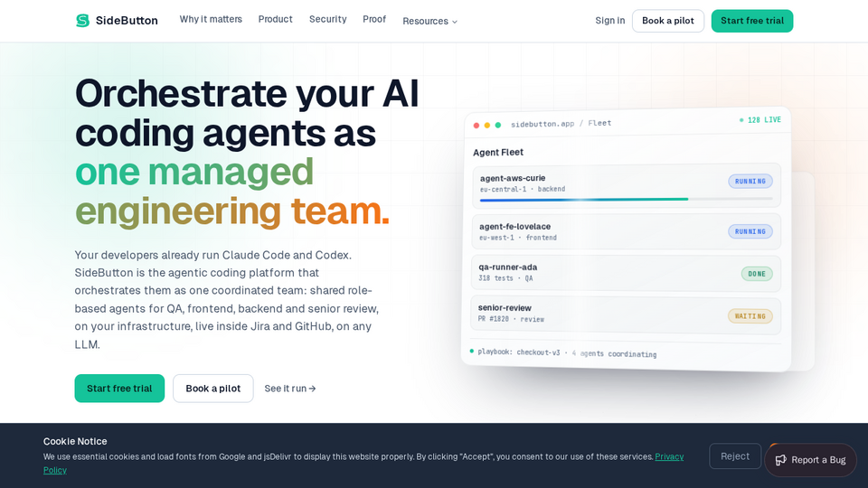This screenshot has height=488, width=868.
Task: Select the agent-fe-lovelace name
Action: 514,226
